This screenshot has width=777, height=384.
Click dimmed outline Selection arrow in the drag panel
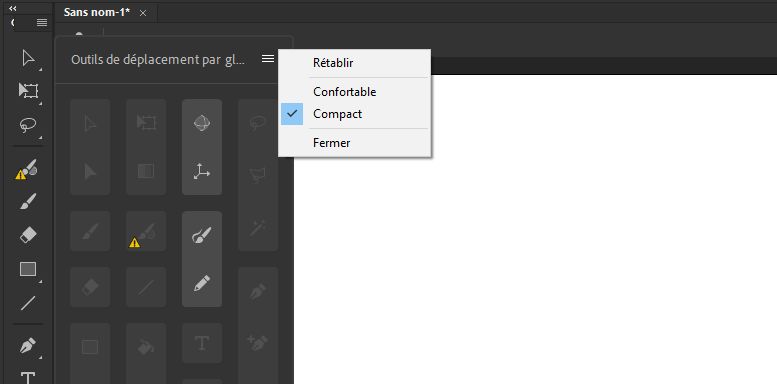pyautogui.click(x=90, y=123)
